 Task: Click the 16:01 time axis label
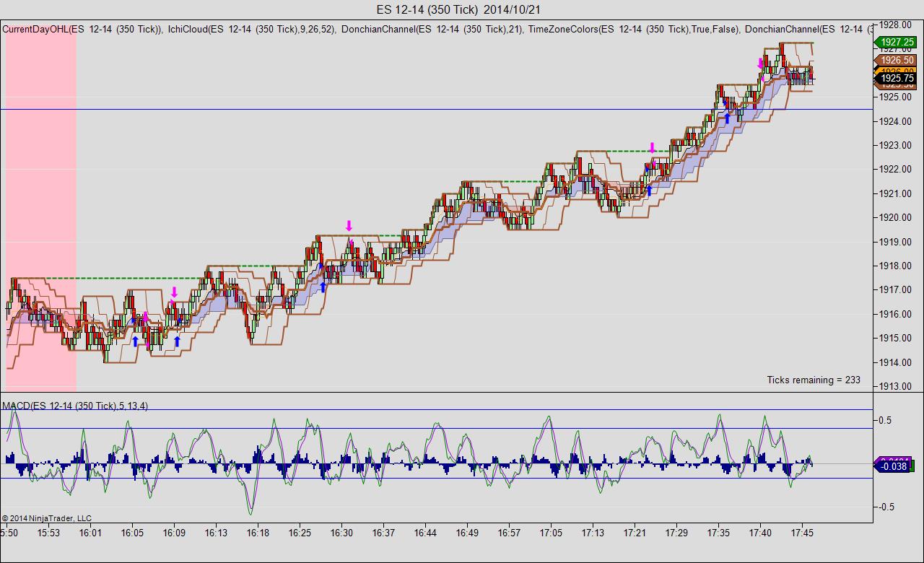click(x=90, y=533)
